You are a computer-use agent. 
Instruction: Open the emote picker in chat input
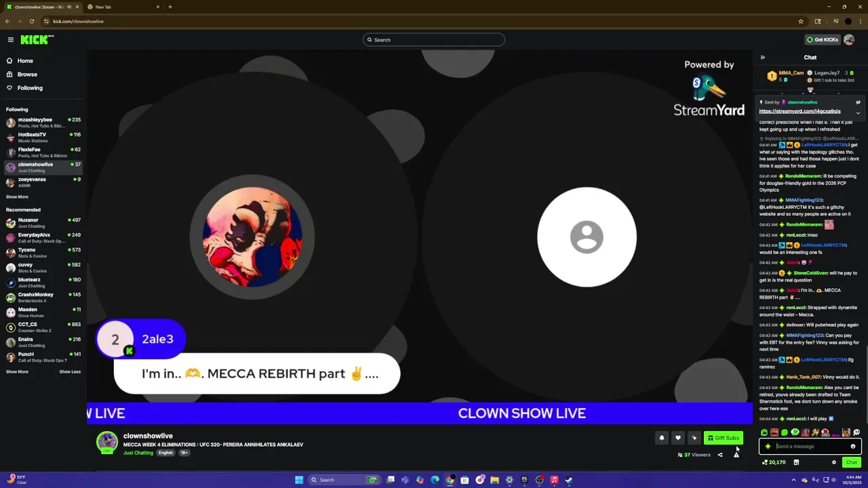853,447
